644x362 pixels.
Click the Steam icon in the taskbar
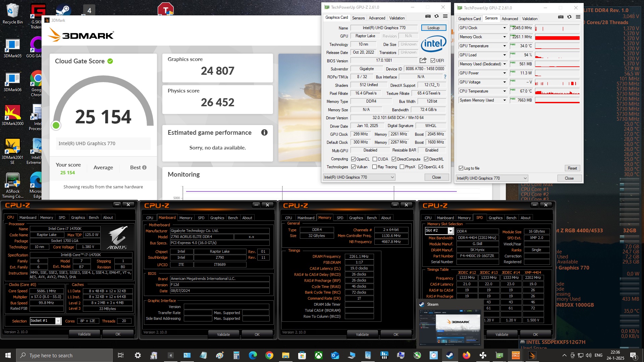pyautogui.click(x=450, y=355)
